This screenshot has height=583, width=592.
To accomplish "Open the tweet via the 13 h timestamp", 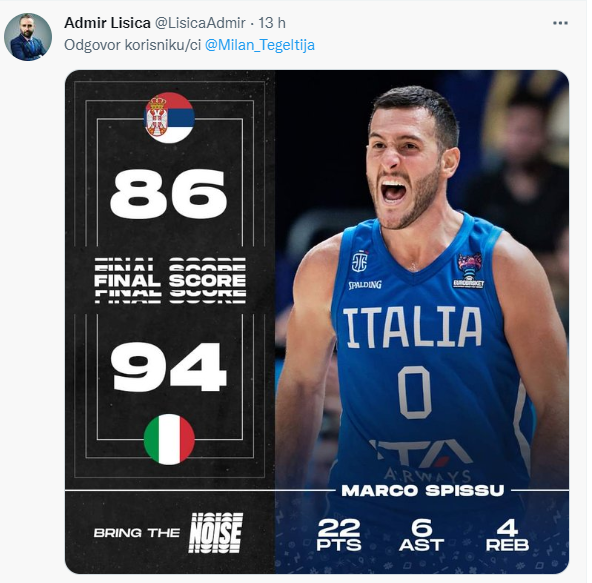I will (272, 23).
